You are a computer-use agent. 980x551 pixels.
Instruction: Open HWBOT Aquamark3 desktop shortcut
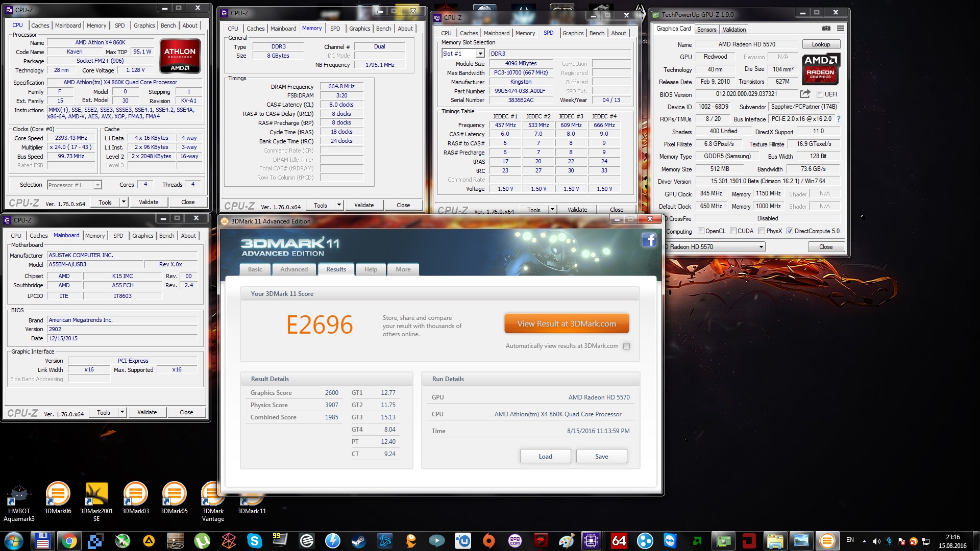coord(19,503)
